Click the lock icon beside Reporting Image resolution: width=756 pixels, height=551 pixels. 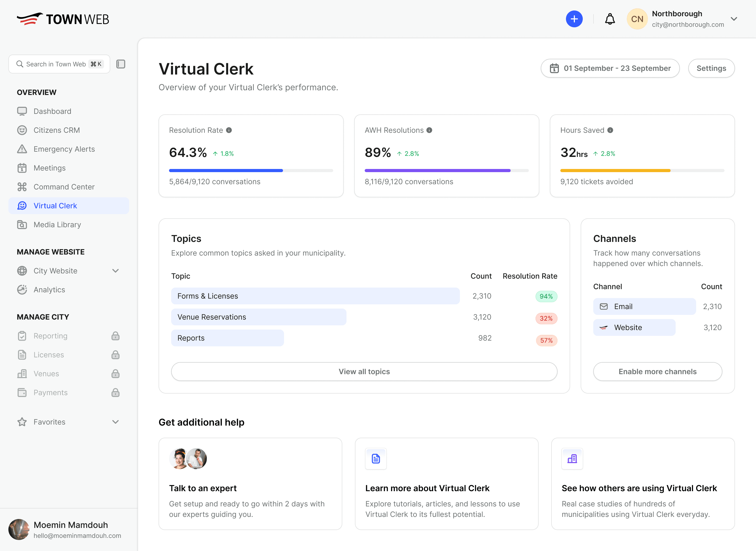click(x=115, y=336)
